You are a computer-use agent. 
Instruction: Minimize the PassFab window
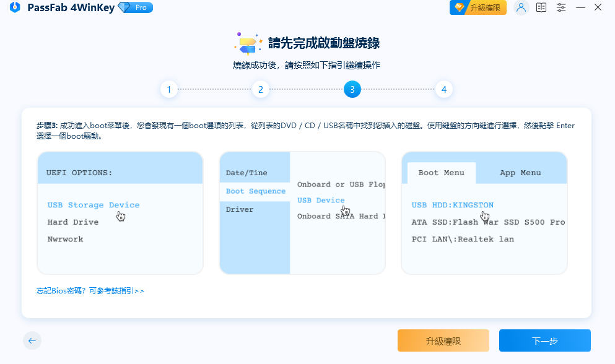[580, 7]
